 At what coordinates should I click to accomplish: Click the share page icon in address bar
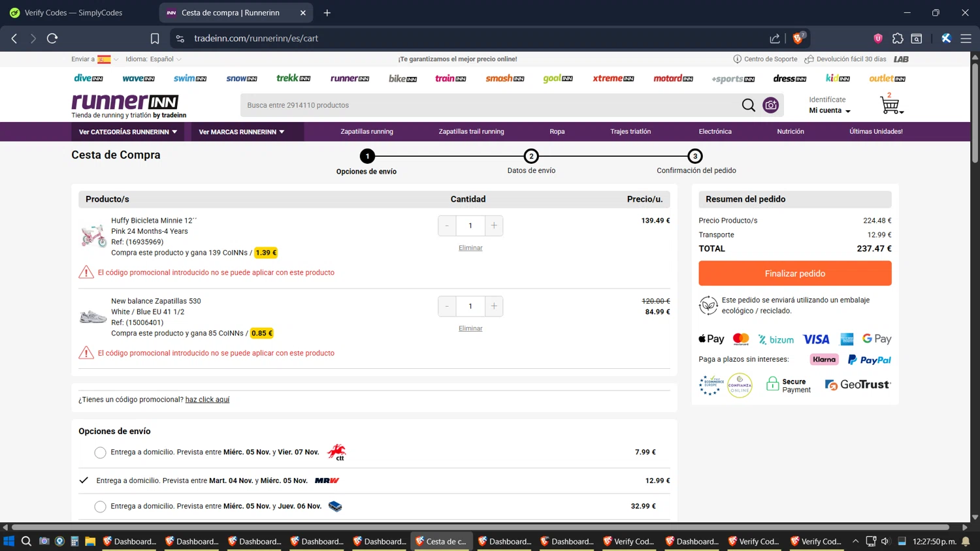(775, 39)
